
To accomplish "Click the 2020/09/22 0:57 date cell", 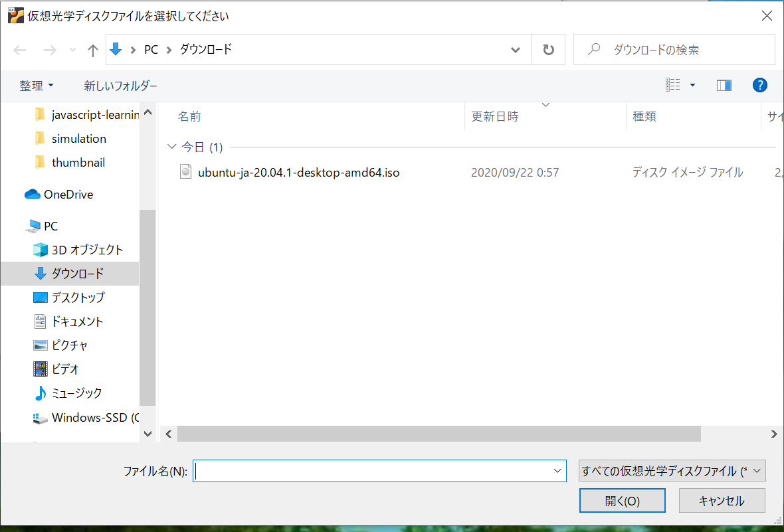I will click(515, 173).
